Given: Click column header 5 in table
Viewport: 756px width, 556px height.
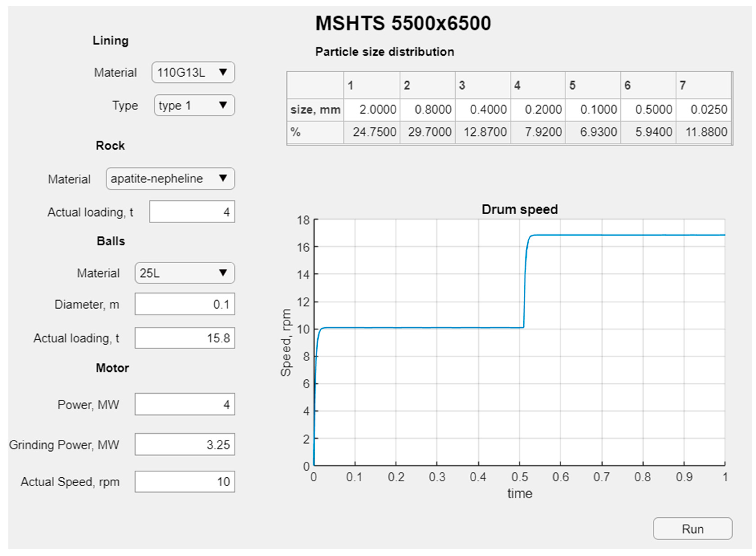Looking at the screenshot, I should coord(592,85).
